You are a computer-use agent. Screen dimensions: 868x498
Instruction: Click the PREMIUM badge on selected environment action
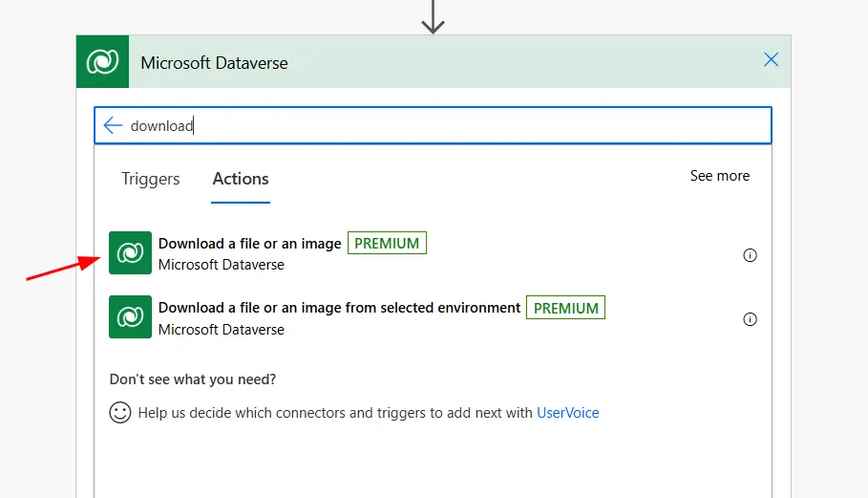click(565, 308)
